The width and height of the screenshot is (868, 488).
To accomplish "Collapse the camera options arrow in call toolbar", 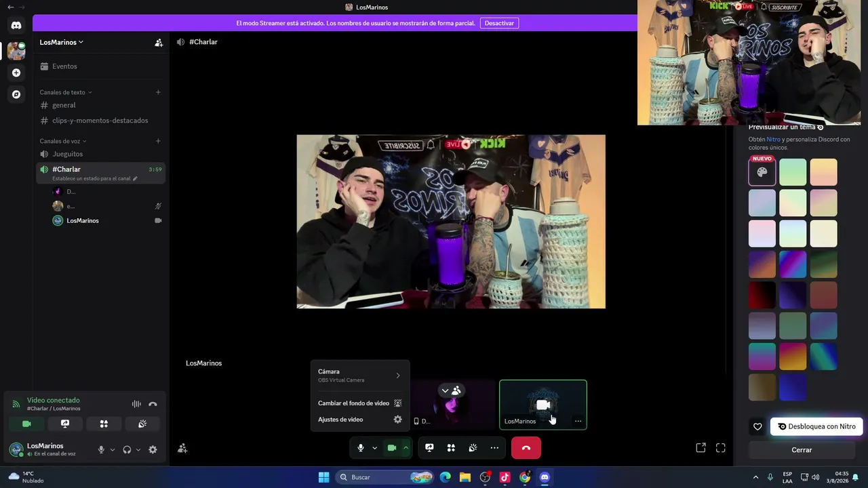I will [406, 448].
